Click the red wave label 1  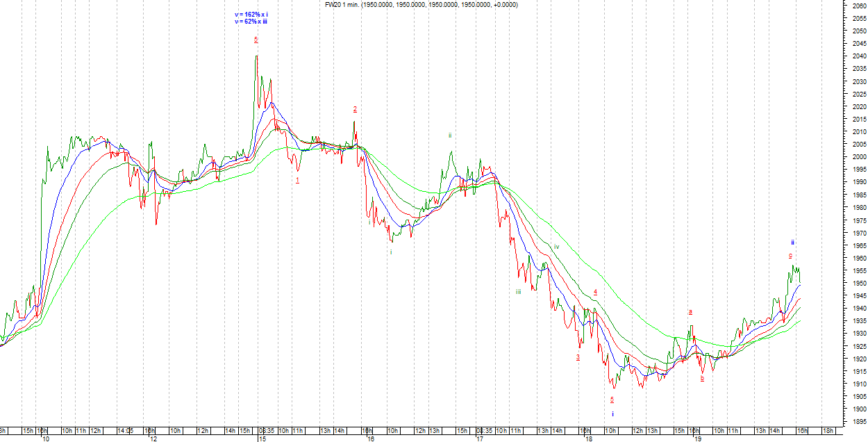point(298,180)
